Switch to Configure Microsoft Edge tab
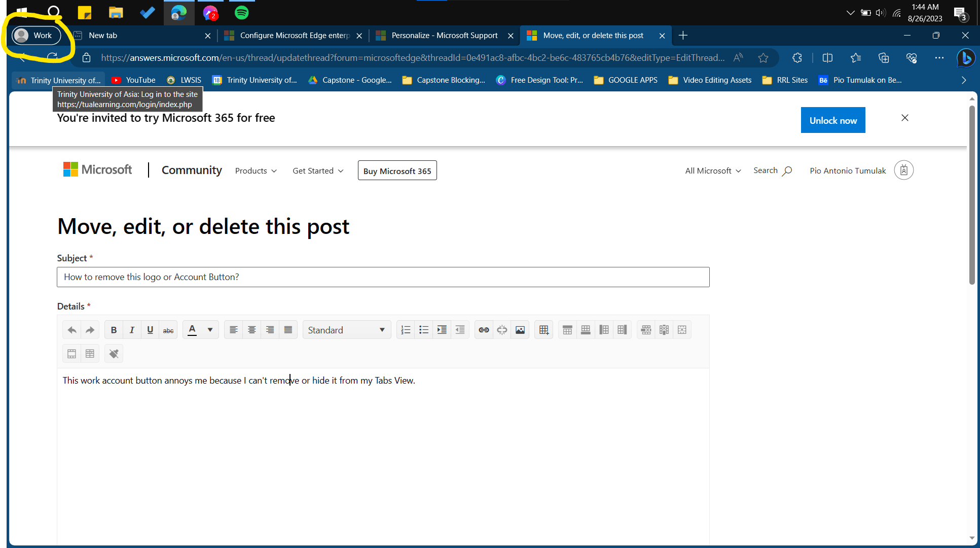 [294, 36]
